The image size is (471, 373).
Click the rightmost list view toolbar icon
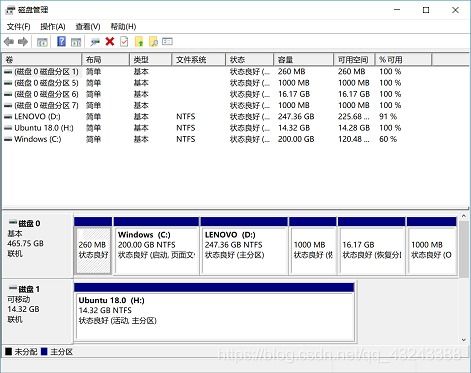[167, 41]
